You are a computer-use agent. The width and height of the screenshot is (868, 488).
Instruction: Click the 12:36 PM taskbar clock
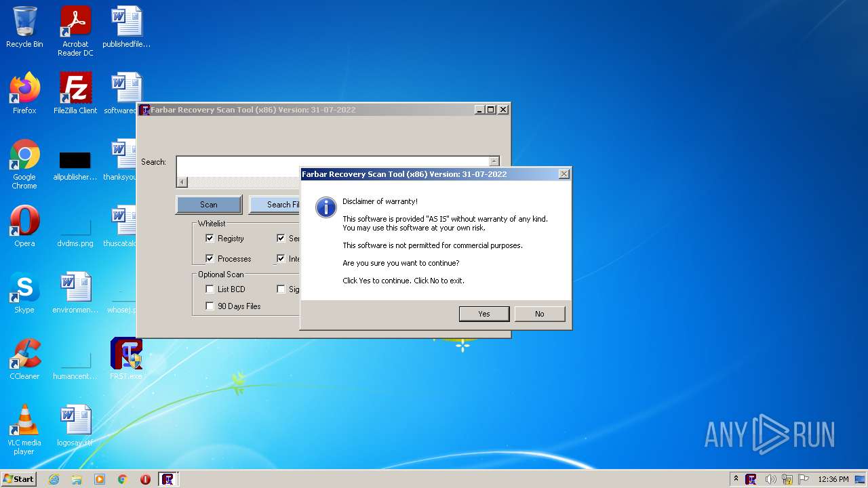pyautogui.click(x=833, y=479)
